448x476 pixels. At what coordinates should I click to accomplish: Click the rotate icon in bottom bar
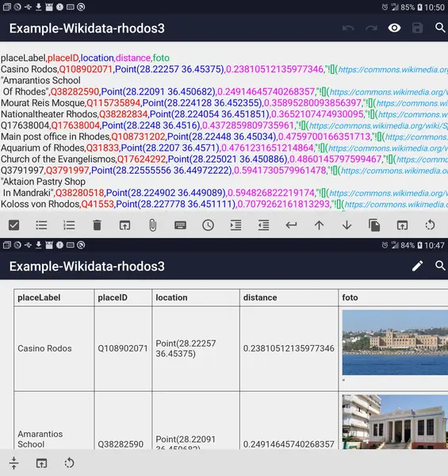click(69, 463)
